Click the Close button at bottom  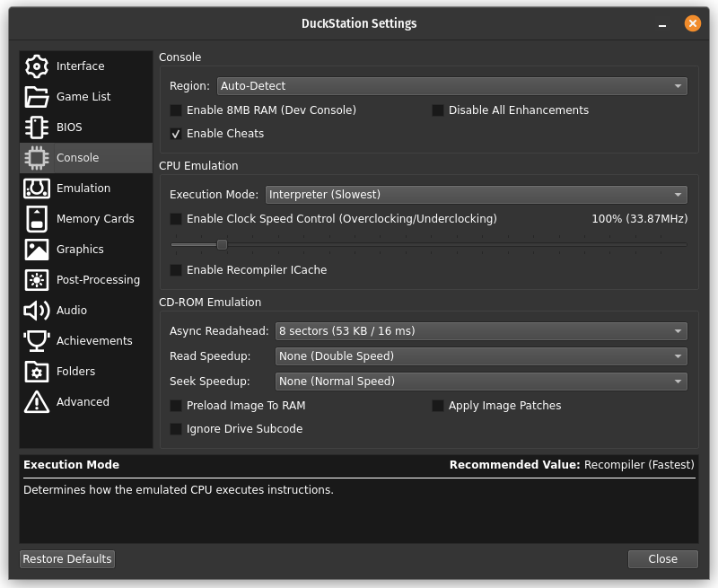click(x=662, y=559)
